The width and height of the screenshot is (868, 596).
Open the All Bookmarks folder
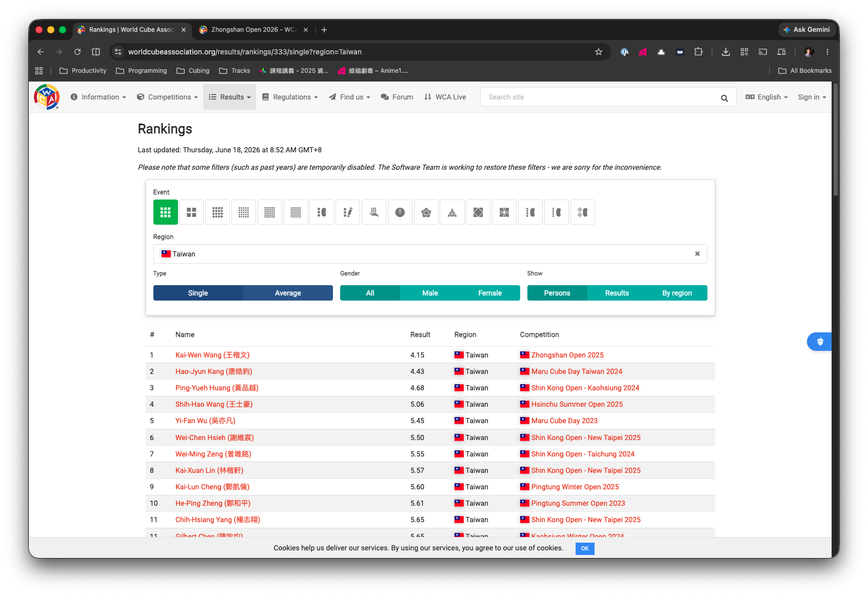tap(805, 71)
